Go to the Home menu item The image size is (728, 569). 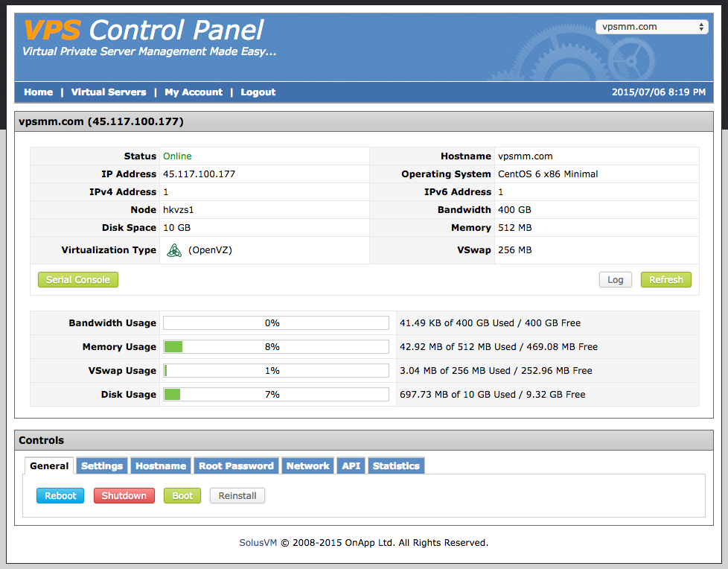[38, 92]
